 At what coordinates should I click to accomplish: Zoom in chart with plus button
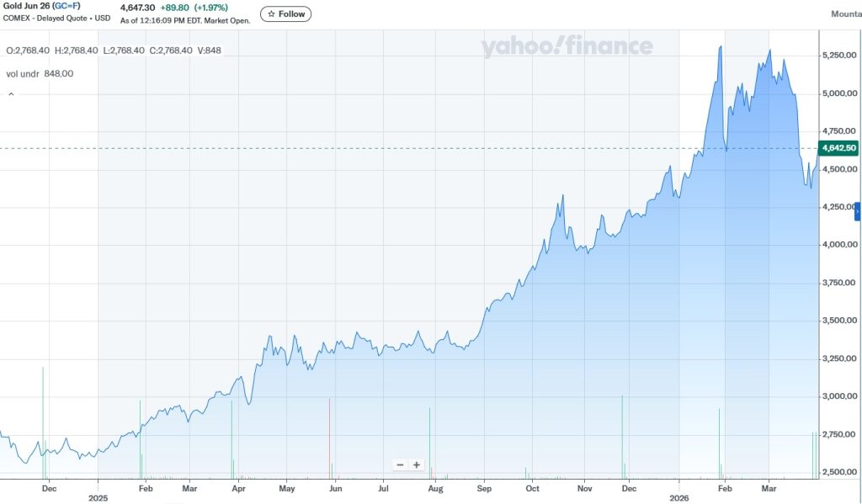click(416, 464)
